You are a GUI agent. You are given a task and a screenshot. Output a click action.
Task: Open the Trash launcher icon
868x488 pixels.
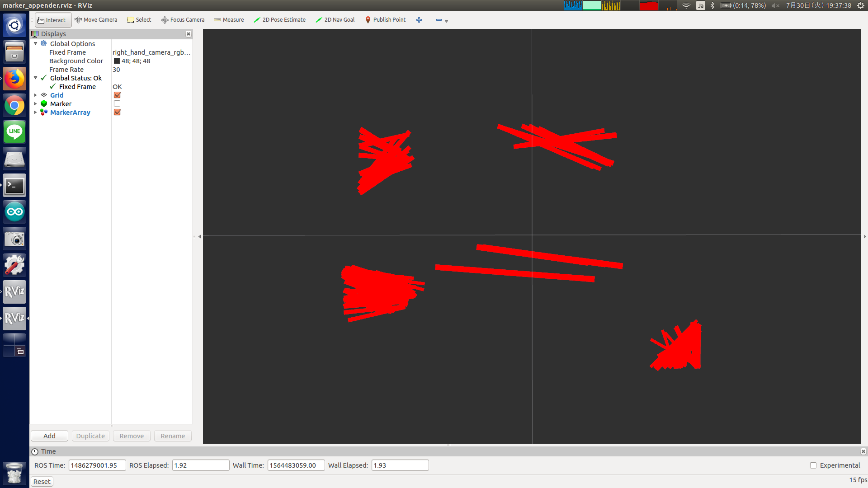coord(14,473)
